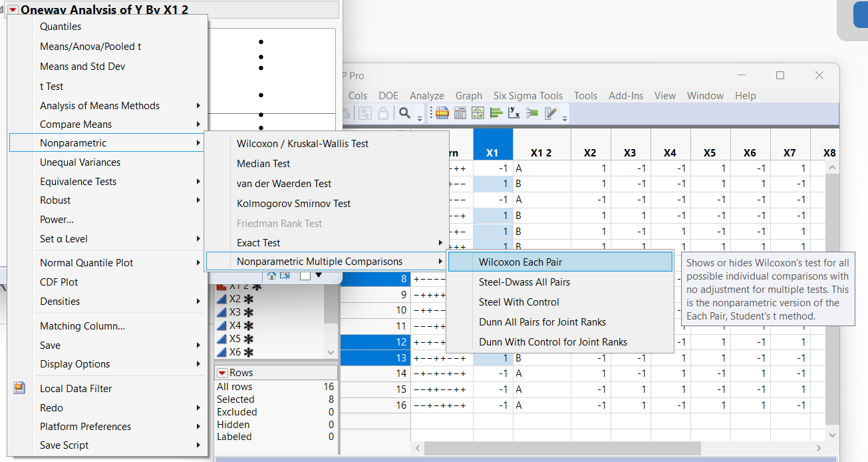The height and width of the screenshot is (462, 868).
Task: Click the color swatch above the column list
Action: pyautogui.click(x=305, y=276)
